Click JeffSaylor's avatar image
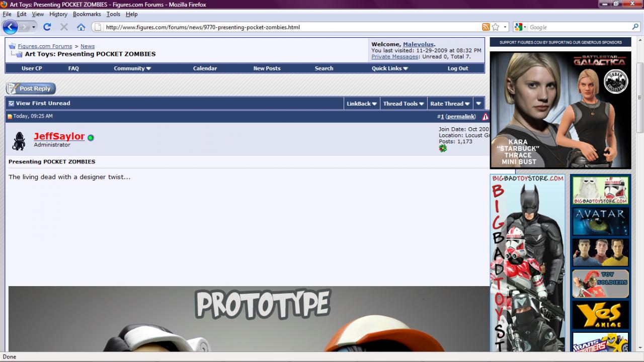This screenshot has height=362, width=644. tap(19, 141)
